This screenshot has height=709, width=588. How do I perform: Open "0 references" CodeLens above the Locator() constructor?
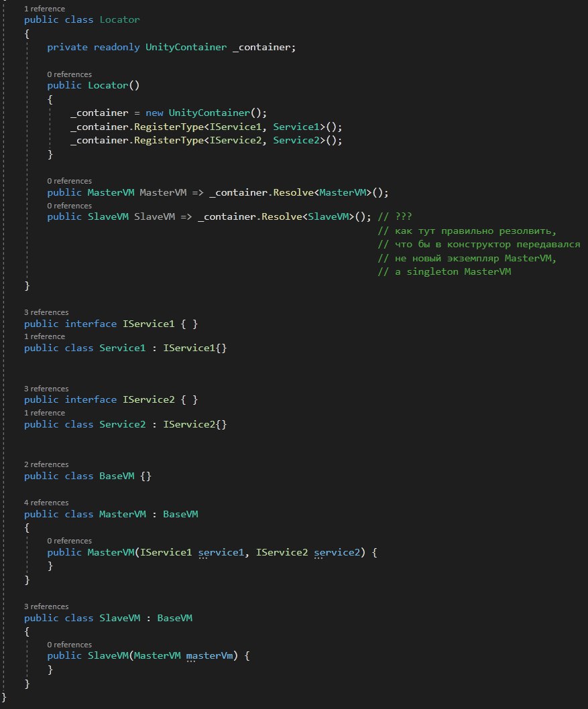tap(69, 74)
